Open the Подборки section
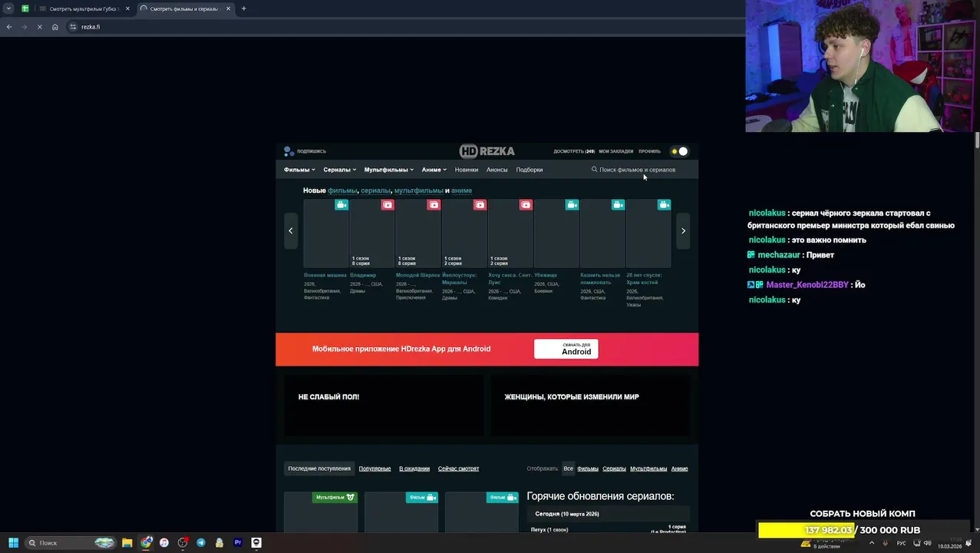980x553 pixels. coord(529,170)
